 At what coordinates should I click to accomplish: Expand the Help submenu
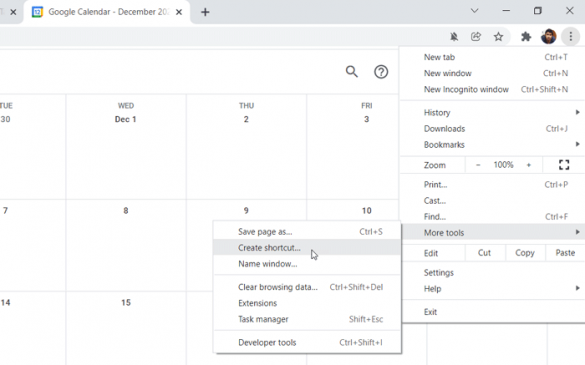pyautogui.click(x=492, y=288)
